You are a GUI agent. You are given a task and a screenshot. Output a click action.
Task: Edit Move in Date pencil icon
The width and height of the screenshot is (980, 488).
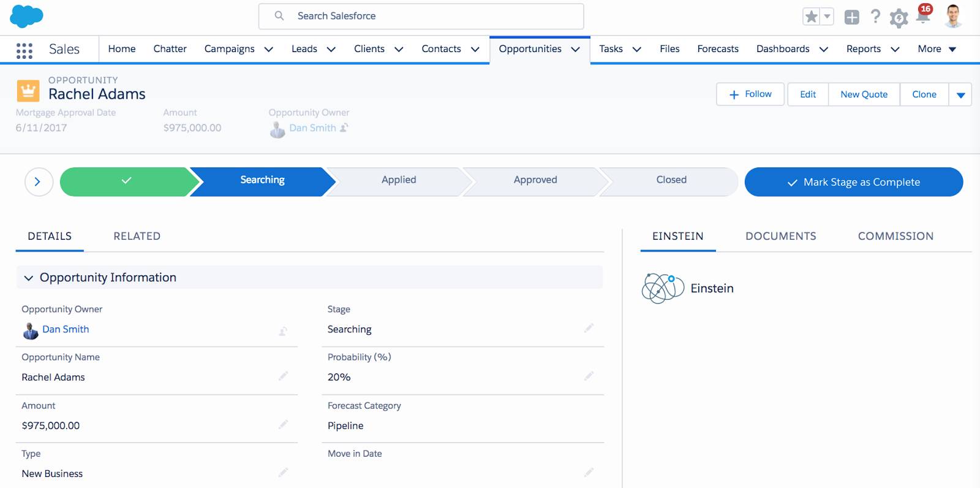pyautogui.click(x=589, y=472)
